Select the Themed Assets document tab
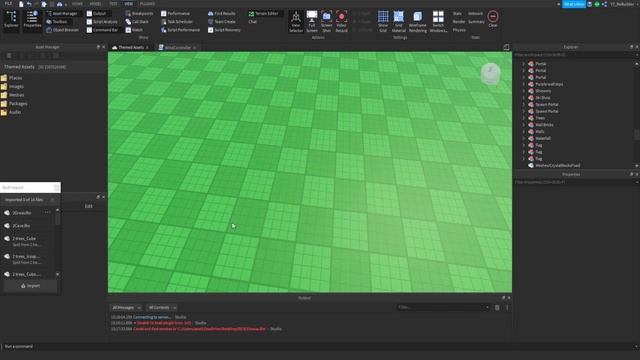The width and height of the screenshot is (640, 360). (x=131, y=47)
